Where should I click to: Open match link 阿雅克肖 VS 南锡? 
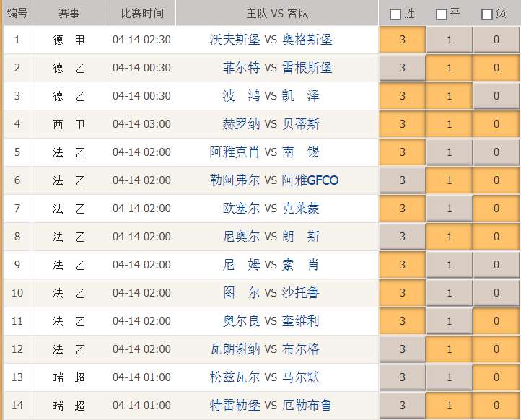[x=265, y=152]
